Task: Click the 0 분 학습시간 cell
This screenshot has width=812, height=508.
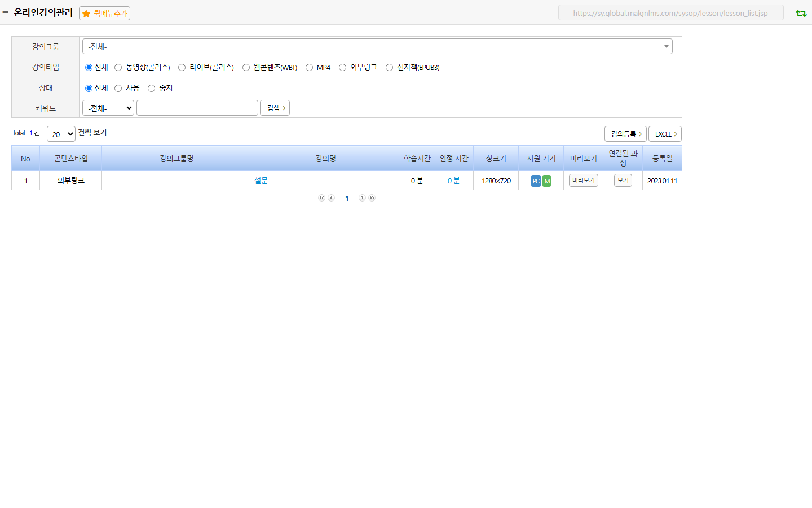Action: tap(417, 181)
